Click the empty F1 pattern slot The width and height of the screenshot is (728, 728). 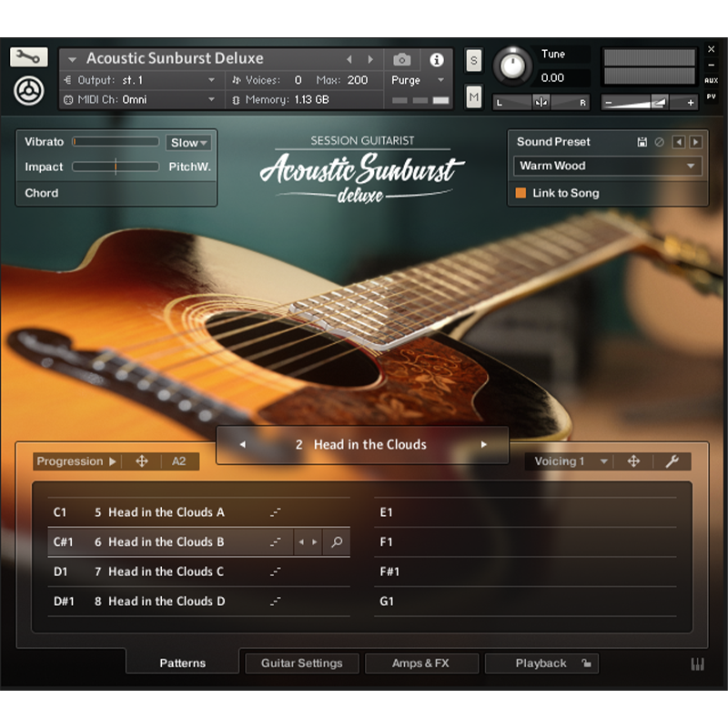525,542
